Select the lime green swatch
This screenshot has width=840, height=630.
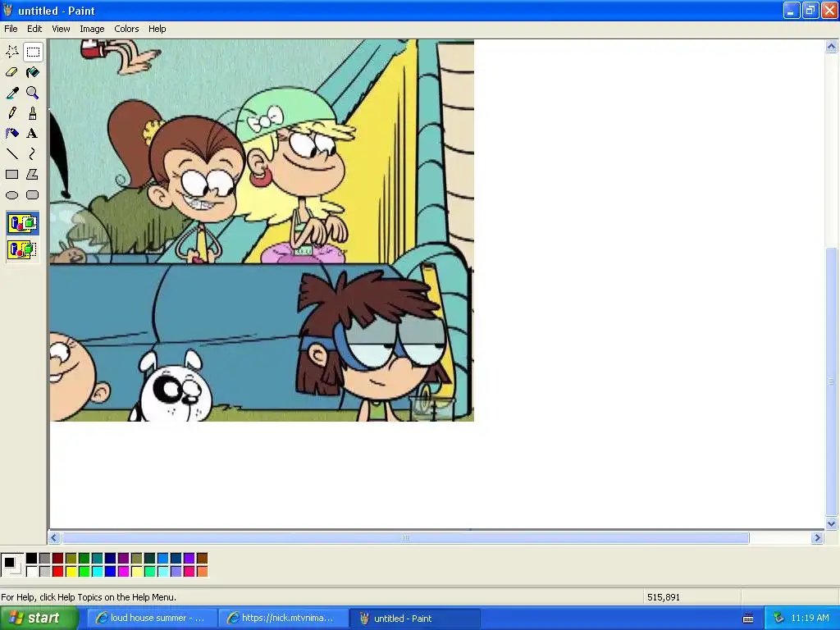pyautogui.click(x=84, y=572)
